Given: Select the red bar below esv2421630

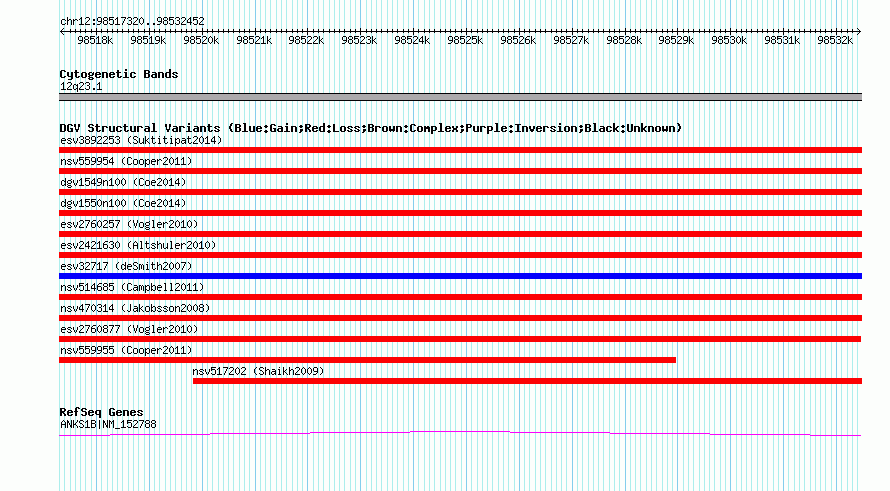Looking at the screenshot, I should 460,255.
